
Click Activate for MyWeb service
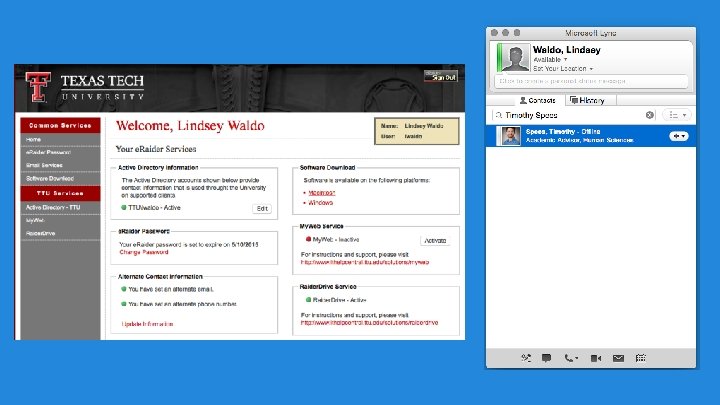pyautogui.click(x=435, y=241)
